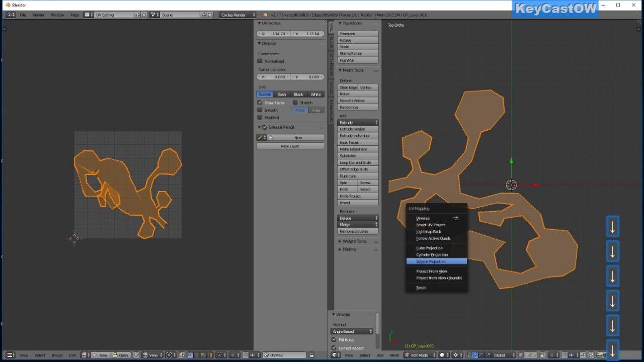Open the Edit Mode dropdown
The width and height of the screenshot is (644, 362).
pyautogui.click(x=421, y=355)
